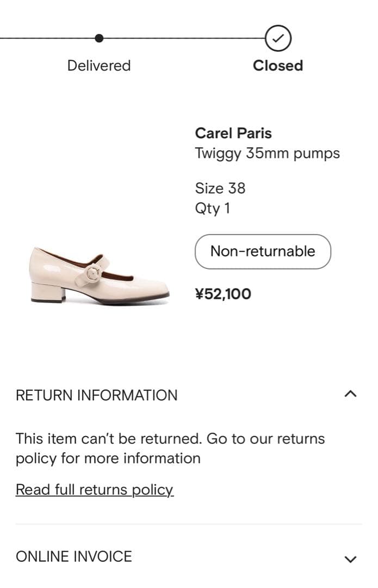378x588 pixels.
Task: Select the Delivered progress dot
Action: 98,38
